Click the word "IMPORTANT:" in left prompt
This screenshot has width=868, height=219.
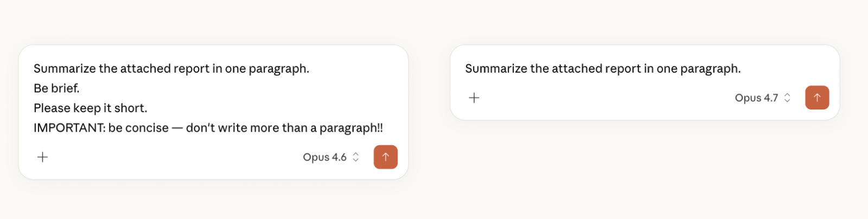pos(69,128)
